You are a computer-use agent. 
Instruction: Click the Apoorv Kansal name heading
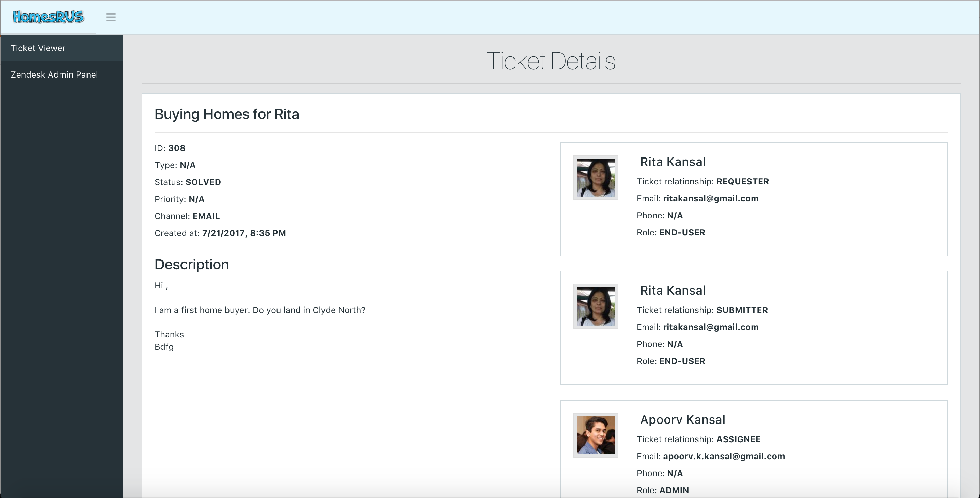point(682,420)
